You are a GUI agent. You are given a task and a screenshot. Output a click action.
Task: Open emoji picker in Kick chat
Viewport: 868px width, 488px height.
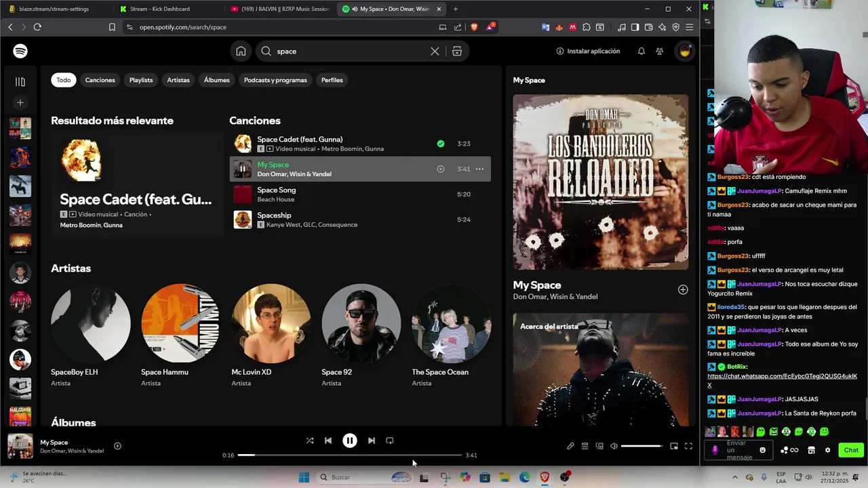[x=763, y=450]
